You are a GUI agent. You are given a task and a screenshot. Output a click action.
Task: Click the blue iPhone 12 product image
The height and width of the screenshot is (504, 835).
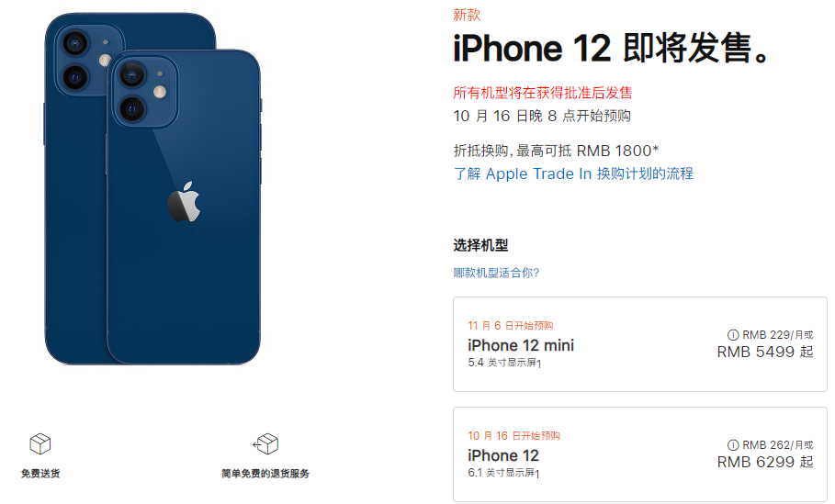152,189
